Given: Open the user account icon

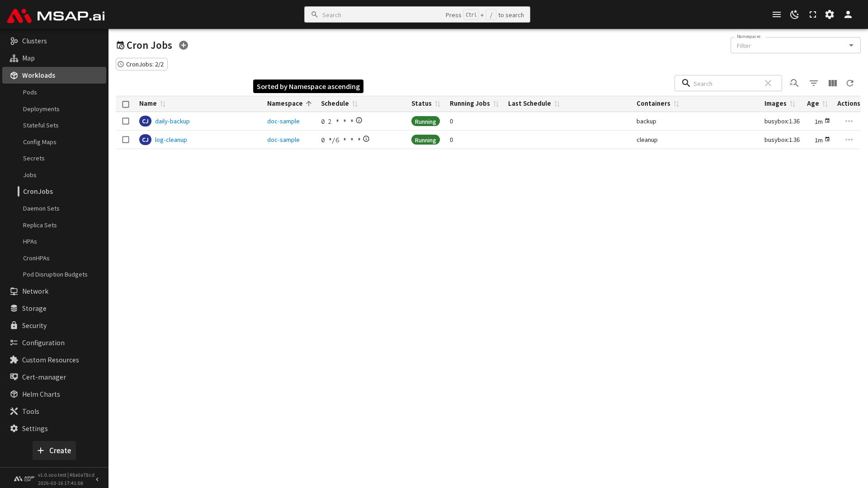Looking at the screenshot, I should [848, 14].
